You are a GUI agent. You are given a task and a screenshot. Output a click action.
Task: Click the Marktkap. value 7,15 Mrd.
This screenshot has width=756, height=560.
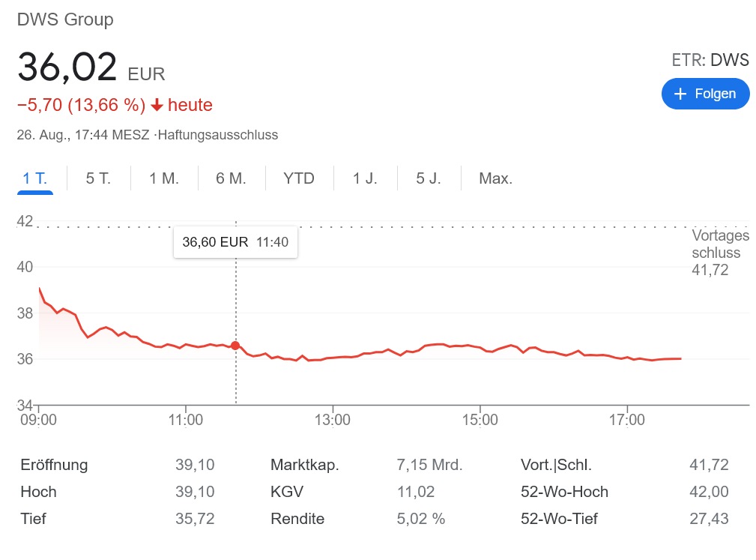coord(429,465)
